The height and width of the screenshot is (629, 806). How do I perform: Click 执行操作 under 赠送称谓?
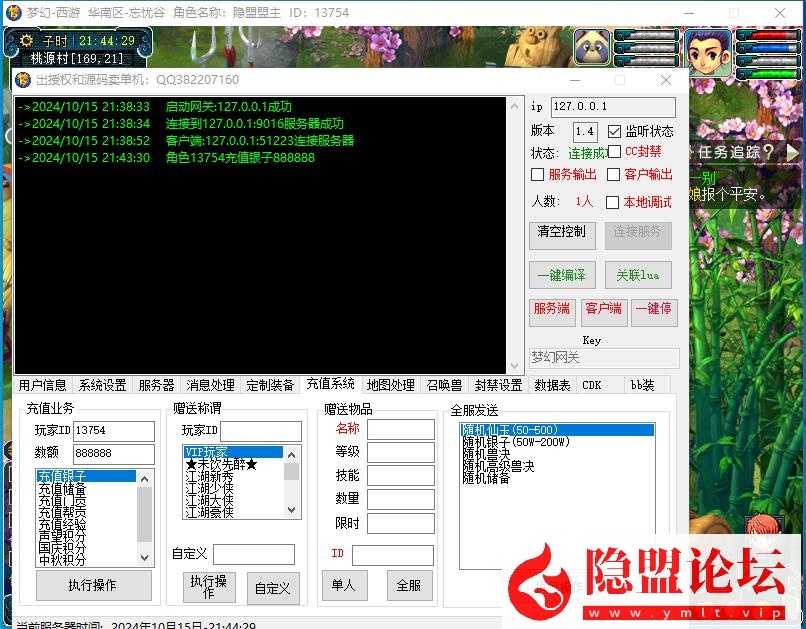point(209,587)
